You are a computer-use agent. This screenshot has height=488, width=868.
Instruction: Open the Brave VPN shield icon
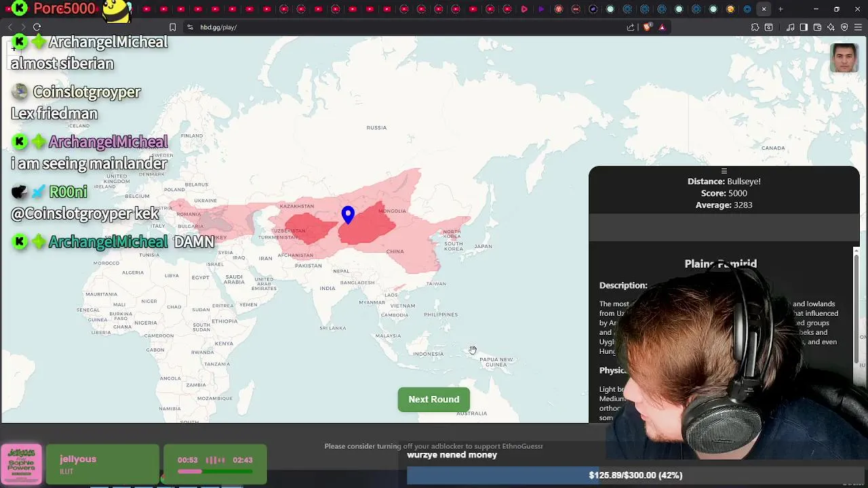844,27
